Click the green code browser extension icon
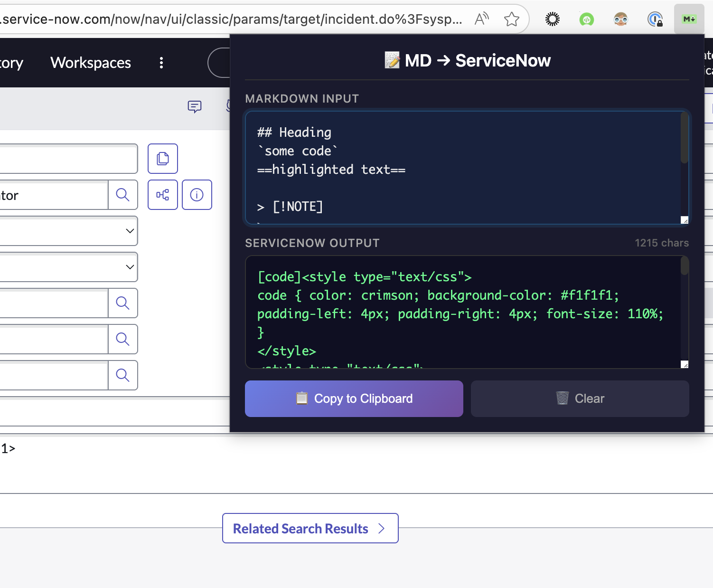The height and width of the screenshot is (588, 713). click(x=586, y=19)
